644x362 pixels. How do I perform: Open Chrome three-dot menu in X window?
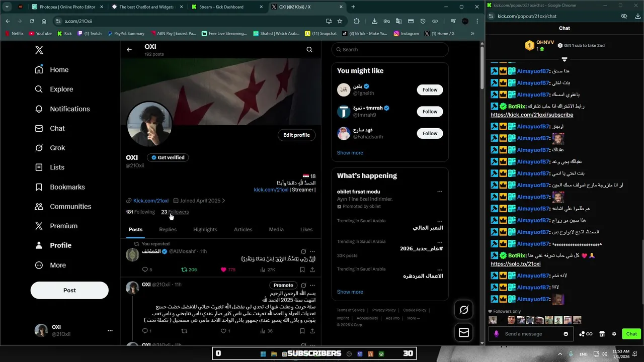(x=476, y=21)
